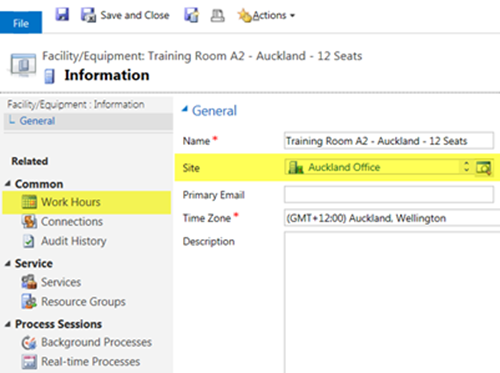Image resolution: width=500 pixels, height=373 pixels.
Task: Click the Background Processes icon
Action: pos(29,343)
